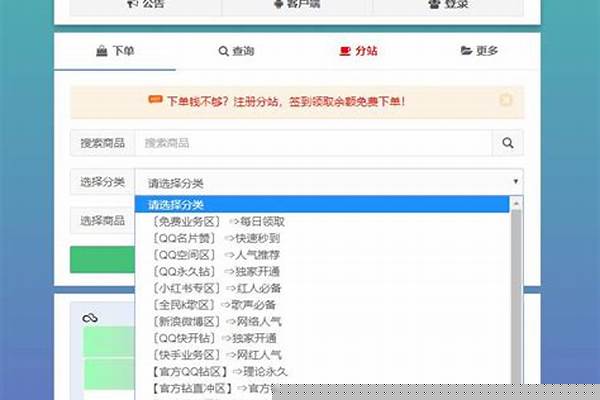Choose 官方QQ钻区 理论永久 option
Screen dimensions: 600x400
322,371
